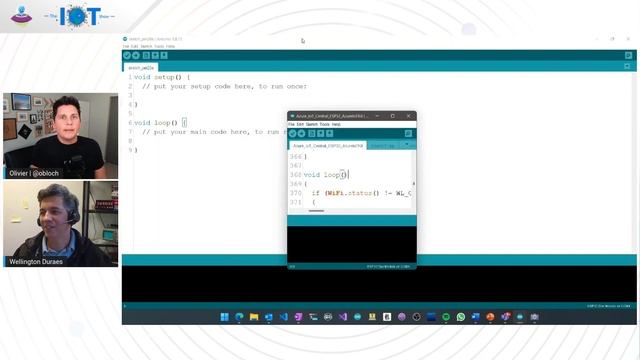Click Verify in the background Arduino window
This screenshot has width=640, height=360.
click(x=127, y=56)
